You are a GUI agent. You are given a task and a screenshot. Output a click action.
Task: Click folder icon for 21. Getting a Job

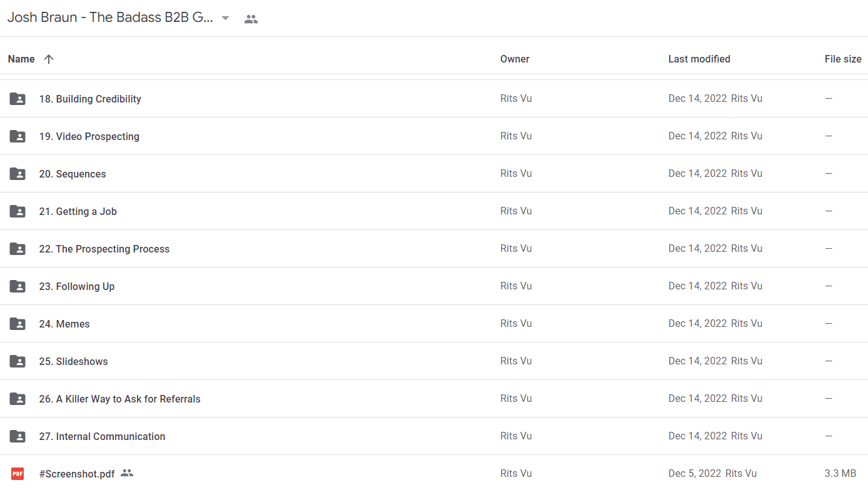(18, 211)
